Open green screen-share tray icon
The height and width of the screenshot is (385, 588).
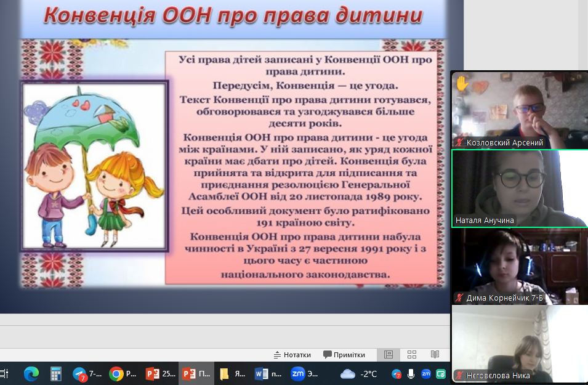tap(441, 374)
